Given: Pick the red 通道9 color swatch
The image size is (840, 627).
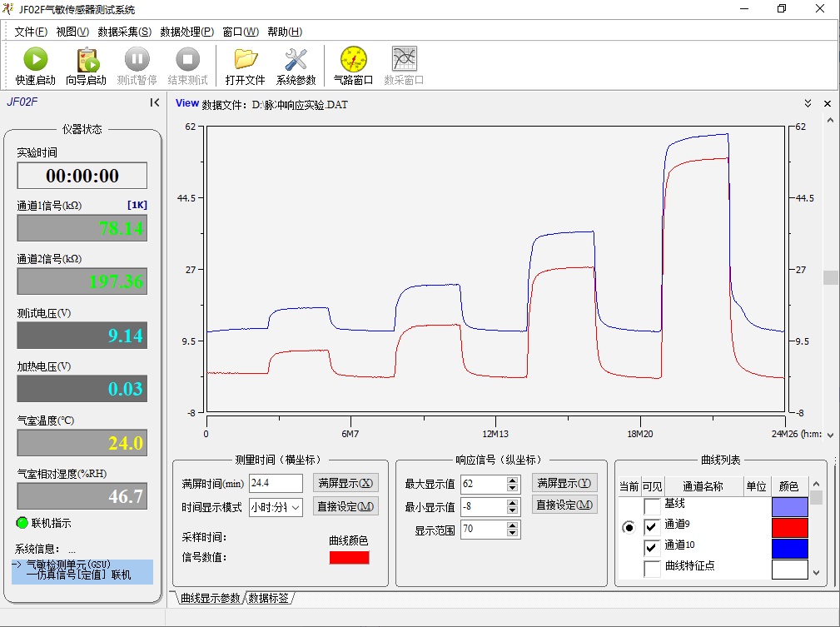Looking at the screenshot, I should 790,528.
